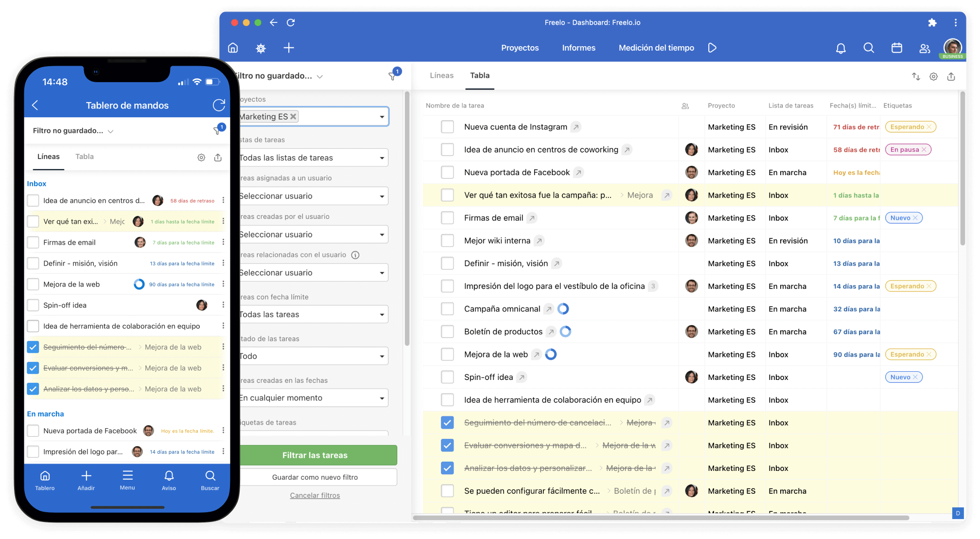The image size is (980, 539).
Task: Uncheck phone task Analizar los datos
Action: pyautogui.click(x=33, y=389)
